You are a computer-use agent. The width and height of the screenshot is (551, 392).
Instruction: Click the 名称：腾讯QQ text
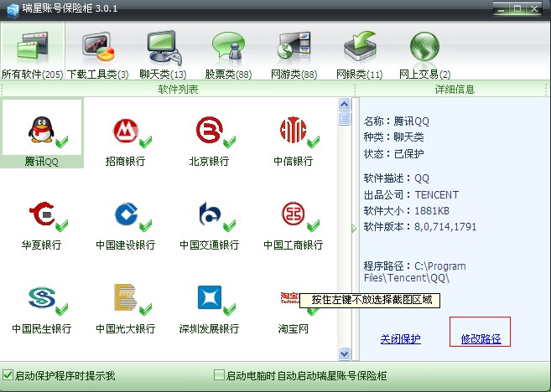[x=397, y=121]
